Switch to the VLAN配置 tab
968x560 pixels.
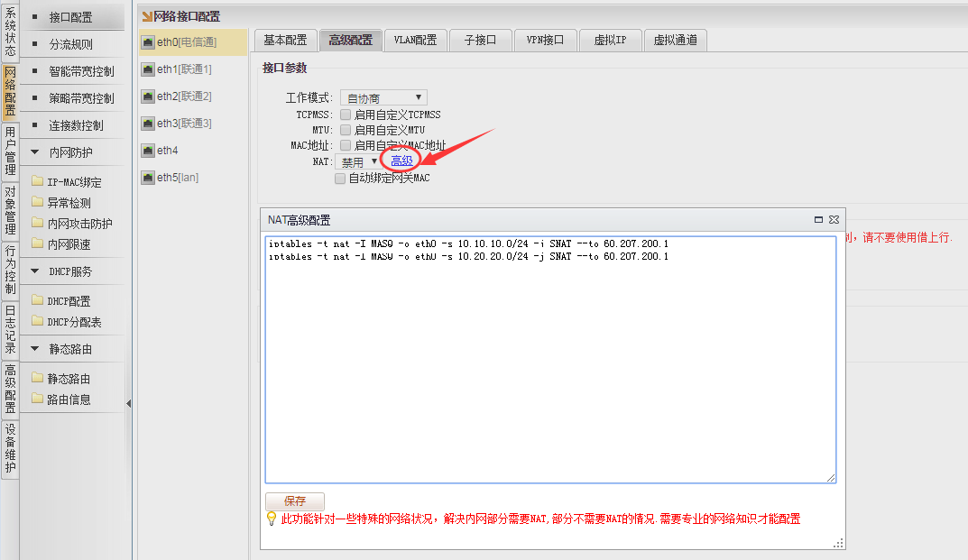415,40
